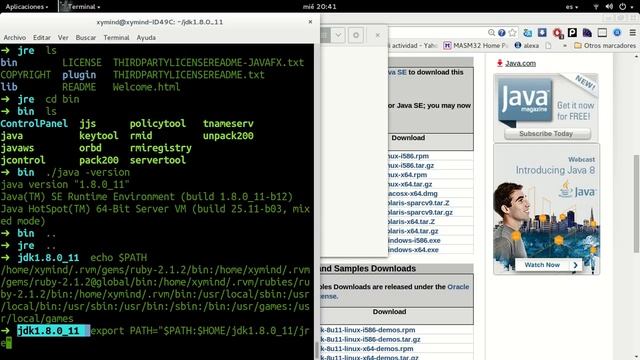Click the Subscribe Today button
640x360 pixels.
(x=547, y=133)
